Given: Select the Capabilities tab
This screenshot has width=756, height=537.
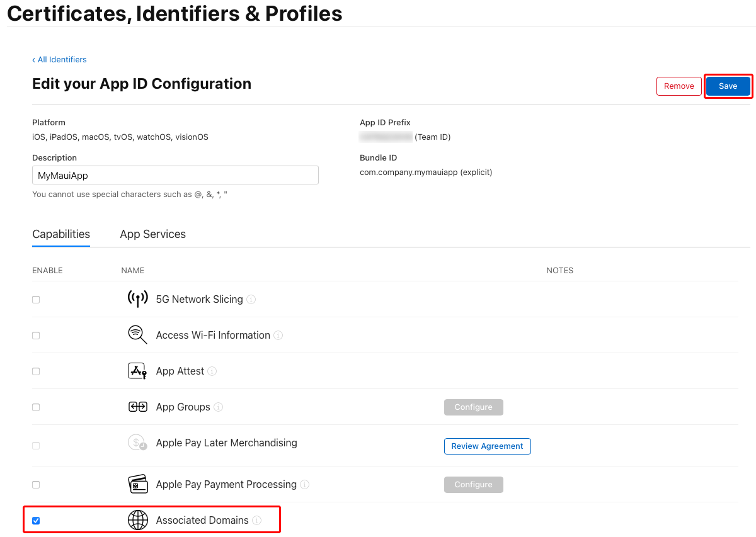Looking at the screenshot, I should point(60,234).
